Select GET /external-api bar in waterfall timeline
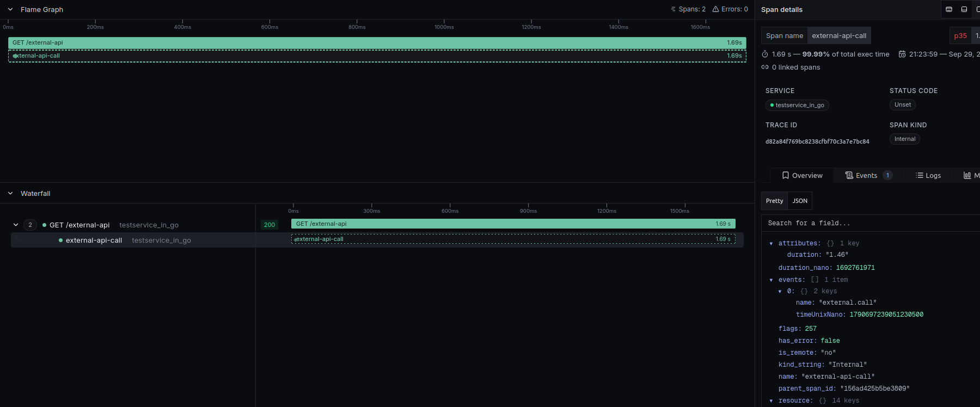This screenshot has width=980, height=407. [x=513, y=224]
